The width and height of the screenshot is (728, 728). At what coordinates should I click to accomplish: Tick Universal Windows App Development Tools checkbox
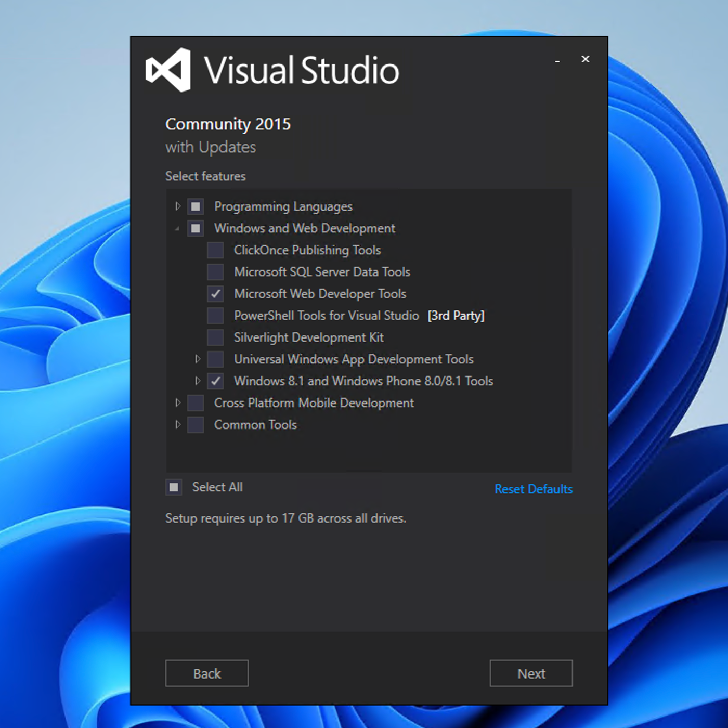click(215, 359)
